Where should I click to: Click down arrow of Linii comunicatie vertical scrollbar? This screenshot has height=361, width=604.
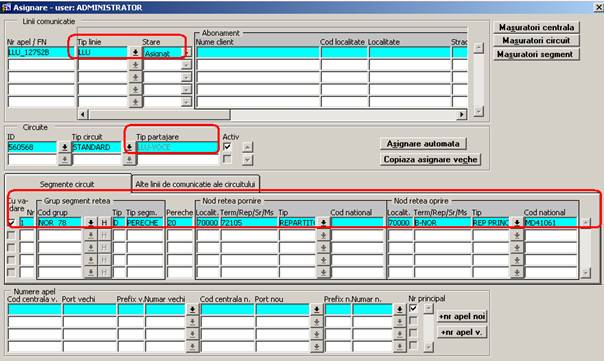coord(478,111)
